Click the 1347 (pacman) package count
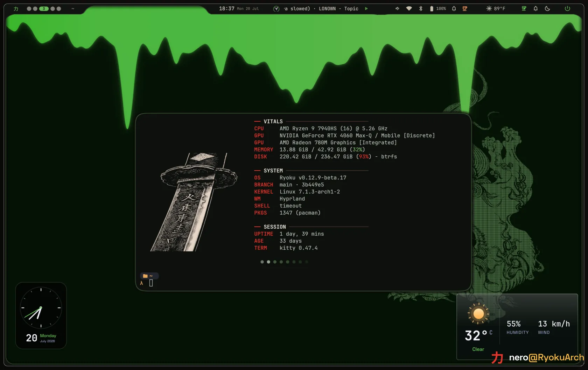 tap(300, 213)
